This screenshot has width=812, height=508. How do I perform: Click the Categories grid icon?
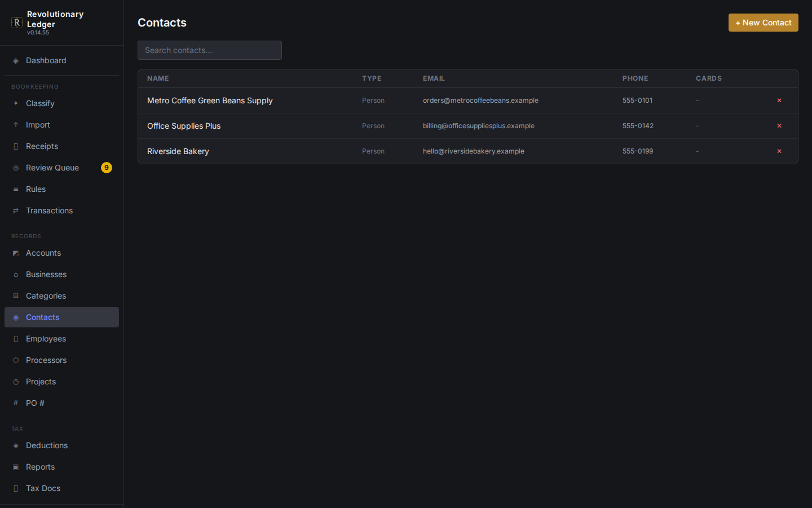16,296
